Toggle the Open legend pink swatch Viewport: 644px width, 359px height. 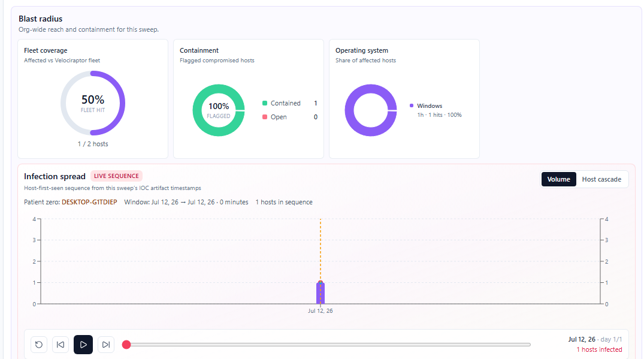[265, 117]
